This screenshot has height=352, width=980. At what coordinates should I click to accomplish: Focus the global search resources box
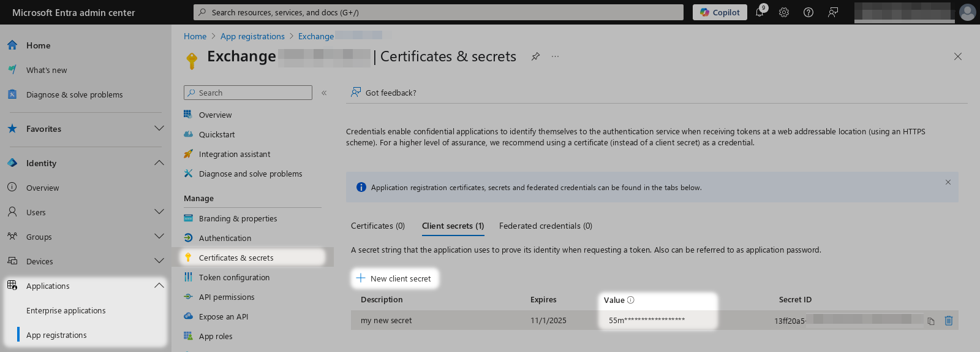439,12
